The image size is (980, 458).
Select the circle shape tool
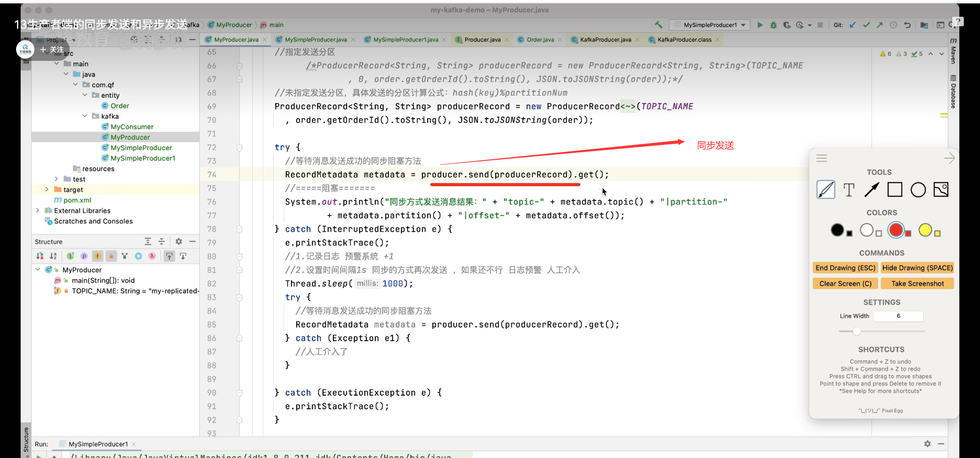pos(918,189)
